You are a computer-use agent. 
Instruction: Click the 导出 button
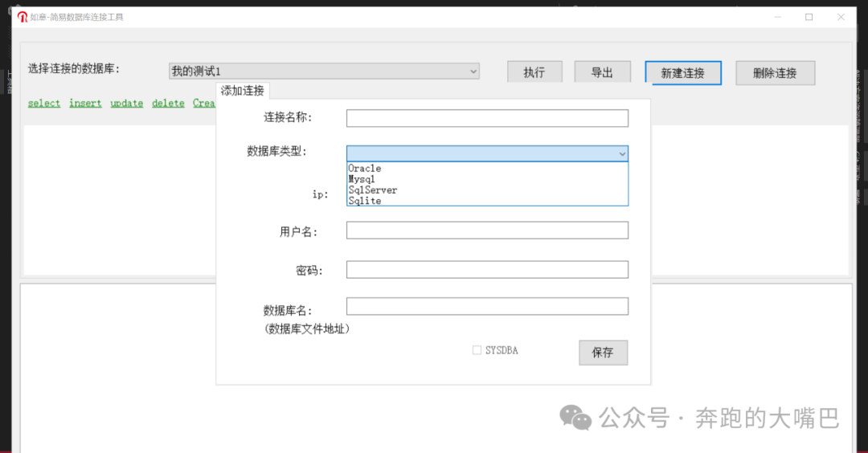point(602,72)
